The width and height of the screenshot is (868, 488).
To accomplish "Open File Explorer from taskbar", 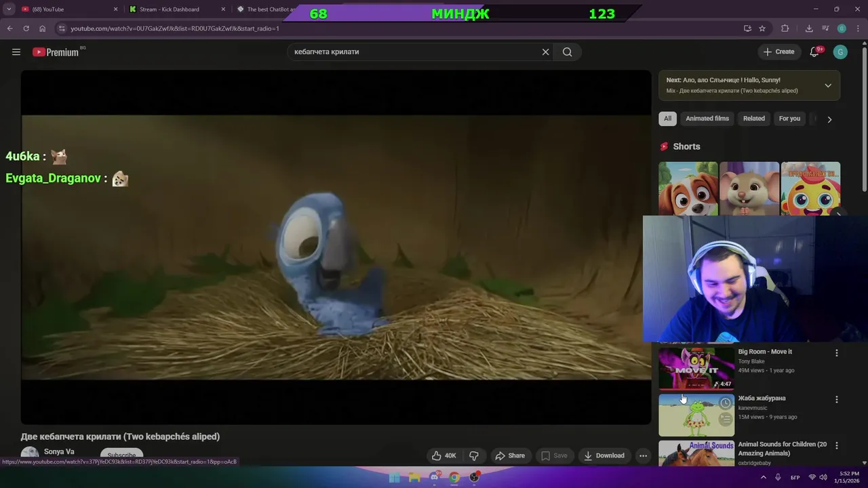I will (x=414, y=477).
